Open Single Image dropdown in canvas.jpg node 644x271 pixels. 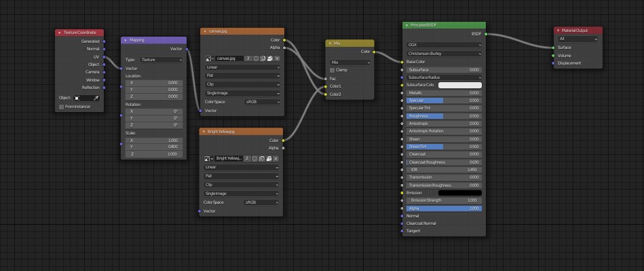[242, 93]
